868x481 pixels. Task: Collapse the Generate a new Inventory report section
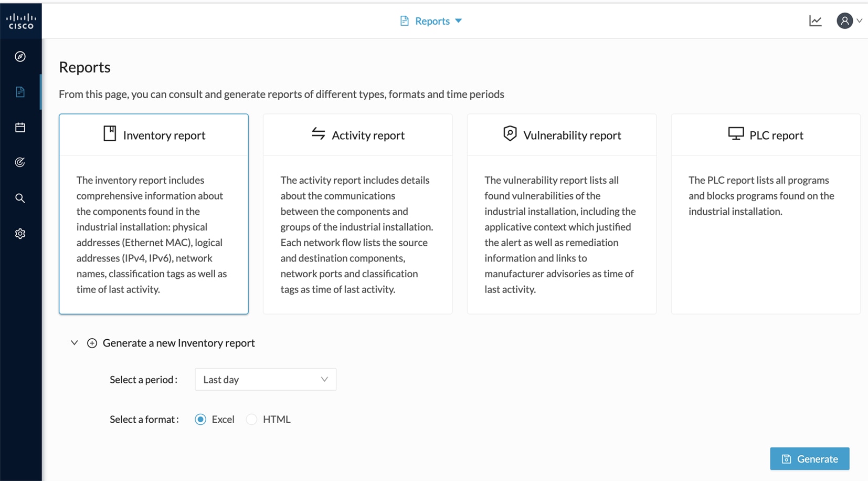click(x=74, y=342)
